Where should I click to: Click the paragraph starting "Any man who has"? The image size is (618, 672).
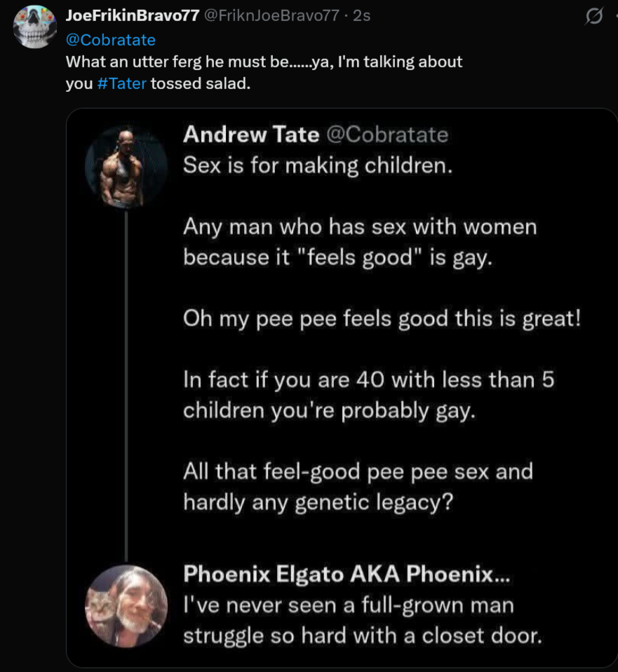359,242
